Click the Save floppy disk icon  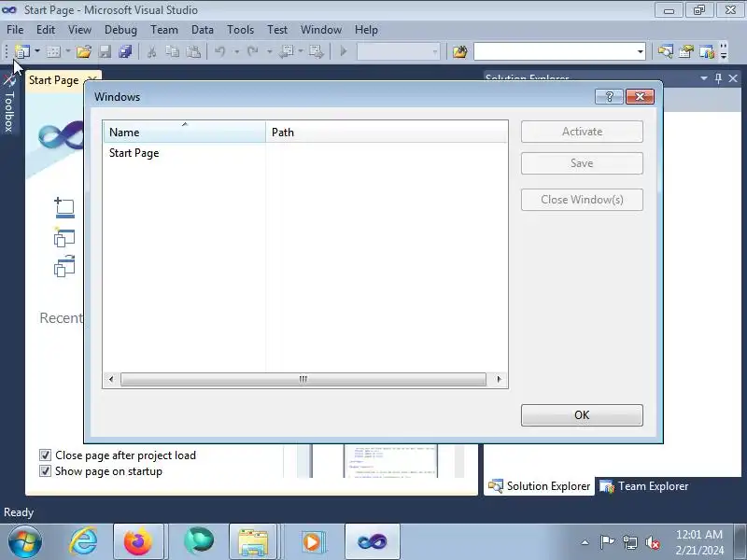pos(105,51)
